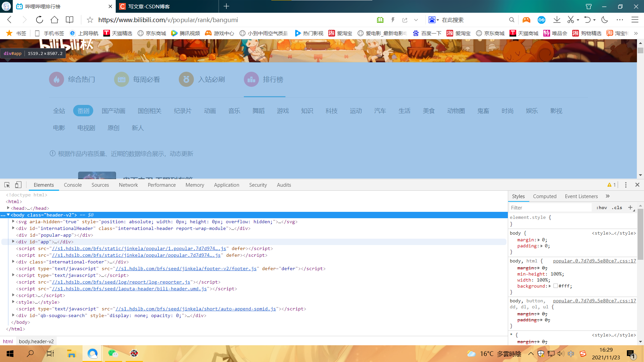644x362 pixels.
Task: Select the 番剧 ranking category
Action: 83,111
